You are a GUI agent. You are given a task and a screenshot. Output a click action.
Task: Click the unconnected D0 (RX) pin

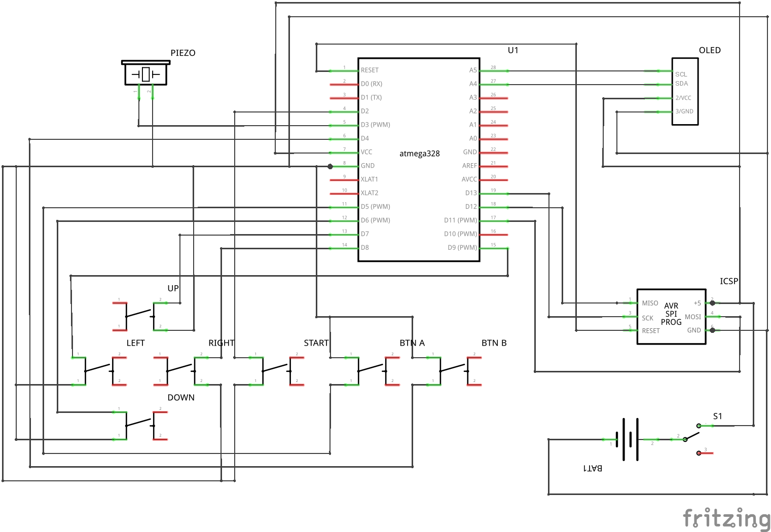[345, 84]
